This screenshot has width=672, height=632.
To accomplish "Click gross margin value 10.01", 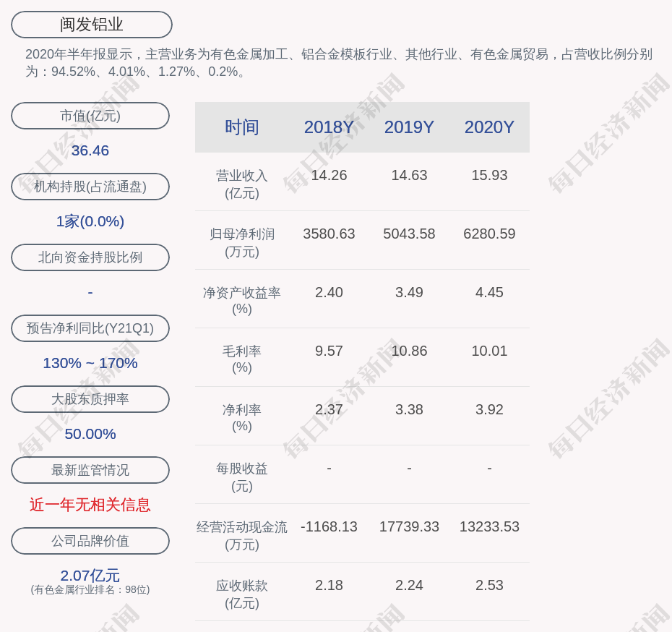I will (489, 351).
